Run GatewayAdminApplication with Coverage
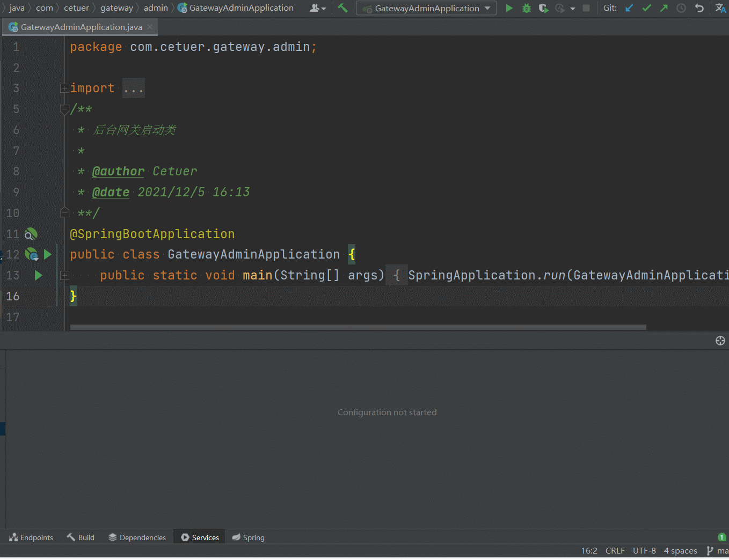This screenshot has width=729, height=560. pyautogui.click(x=543, y=8)
